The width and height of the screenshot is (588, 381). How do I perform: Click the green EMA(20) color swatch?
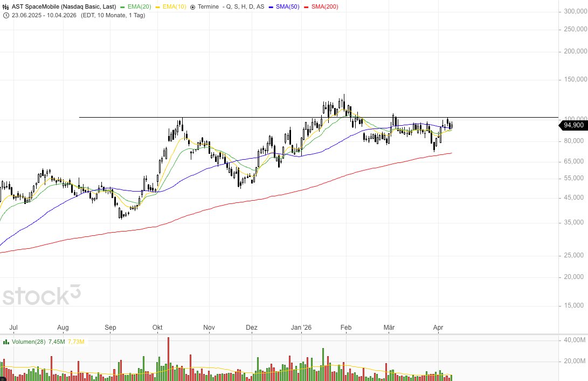coord(123,7)
